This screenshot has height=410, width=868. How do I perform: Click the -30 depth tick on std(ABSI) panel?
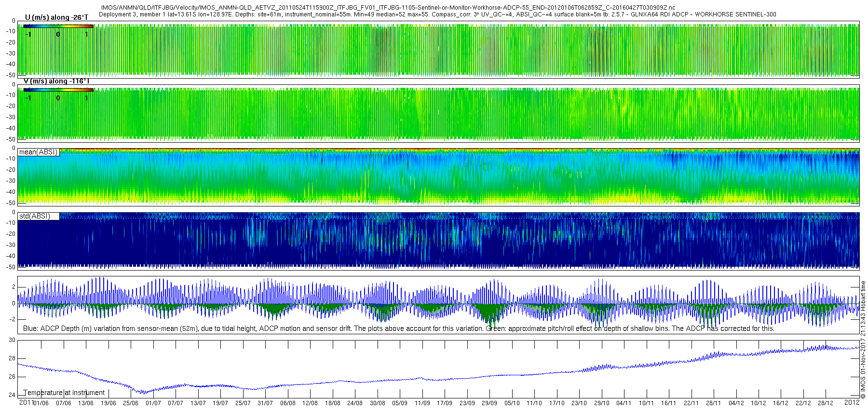click(11, 245)
